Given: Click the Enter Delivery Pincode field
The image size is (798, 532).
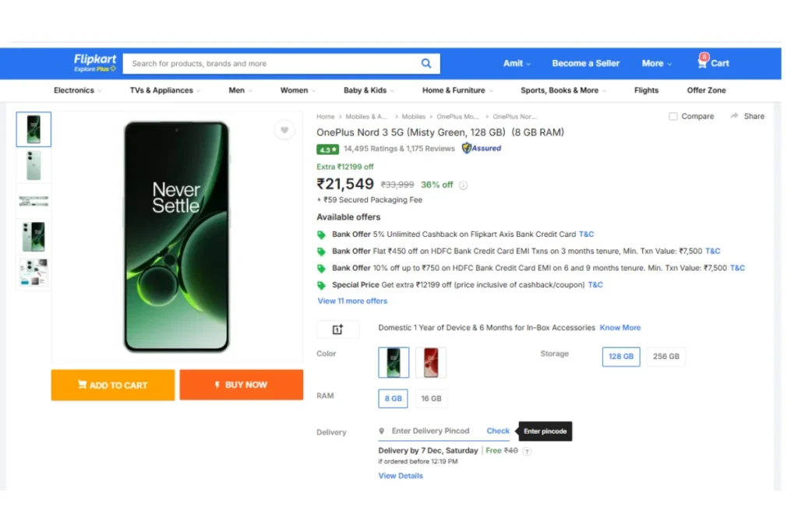Looking at the screenshot, I should [x=430, y=432].
